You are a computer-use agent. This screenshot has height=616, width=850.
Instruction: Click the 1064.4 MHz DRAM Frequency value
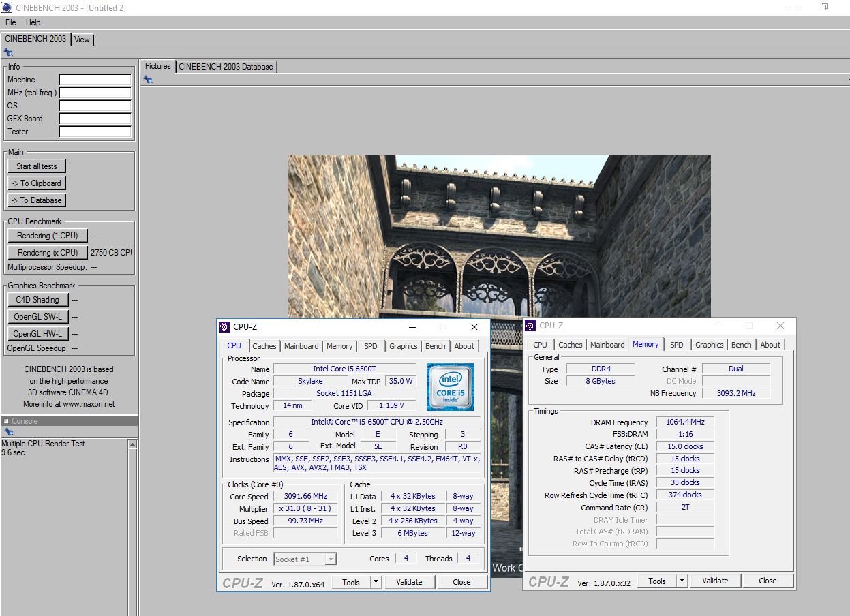coord(685,422)
